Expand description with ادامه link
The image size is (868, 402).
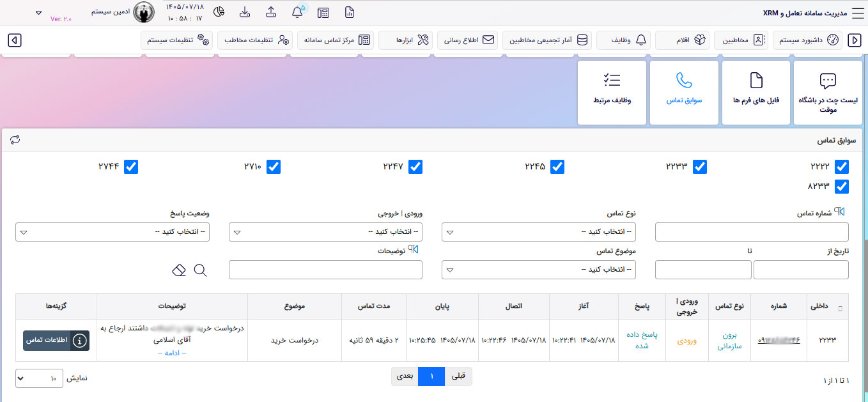click(x=172, y=353)
